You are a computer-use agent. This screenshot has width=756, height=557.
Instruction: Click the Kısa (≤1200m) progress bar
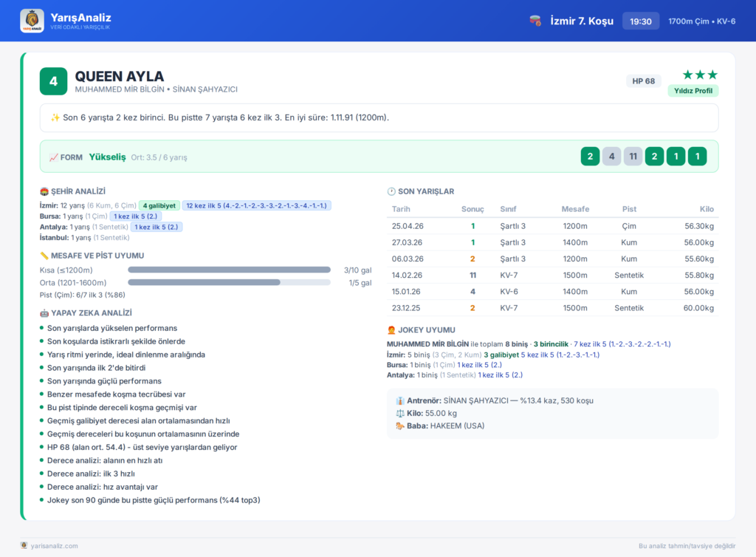point(229,270)
